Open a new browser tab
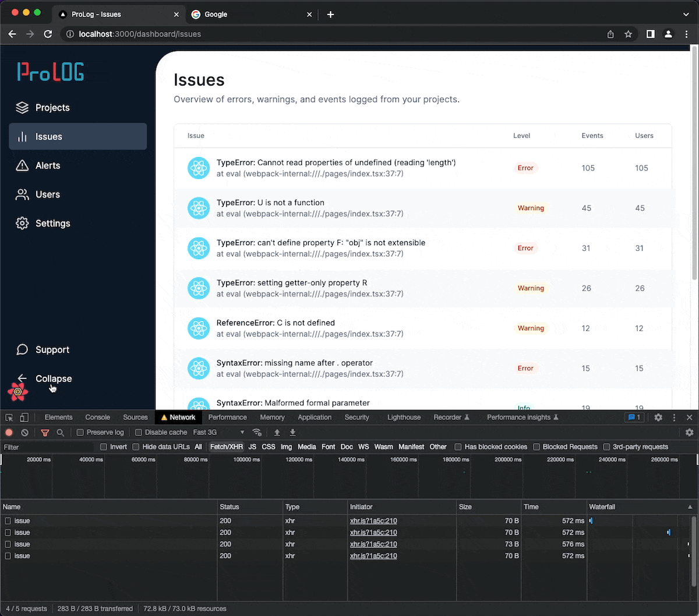 tap(330, 15)
